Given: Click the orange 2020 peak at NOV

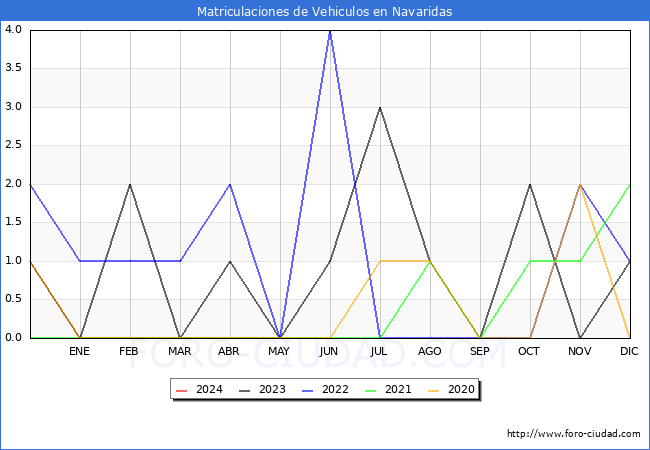Looking at the screenshot, I should pyautogui.click(x=580, y=184).
